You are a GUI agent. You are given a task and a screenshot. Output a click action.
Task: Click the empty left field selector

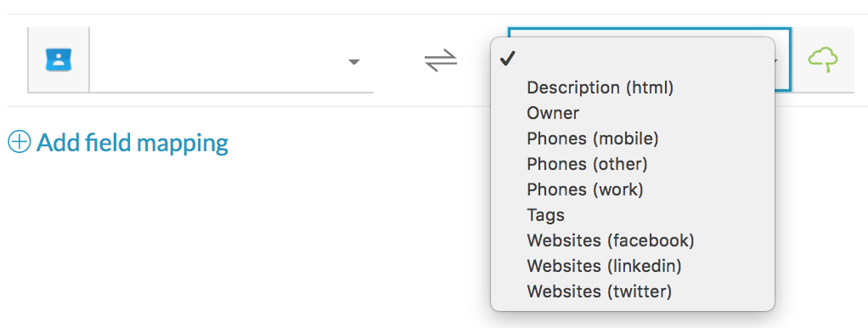pos(231,59)
